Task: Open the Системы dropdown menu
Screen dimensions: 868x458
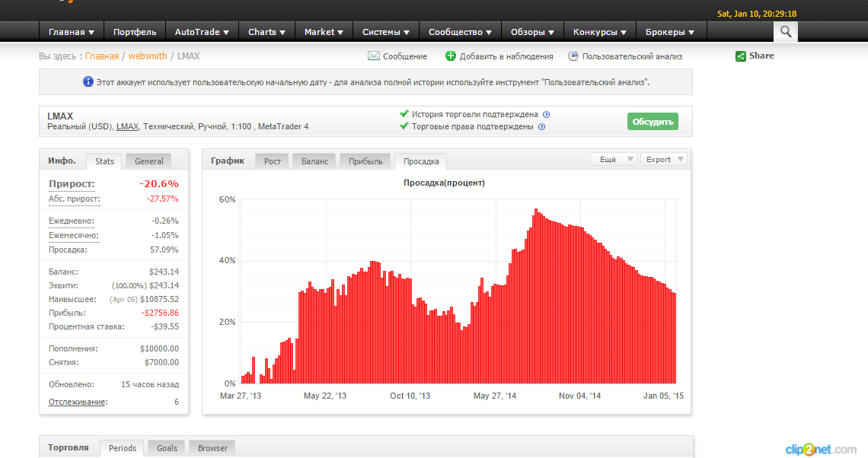Action: (x=386, y=32)
